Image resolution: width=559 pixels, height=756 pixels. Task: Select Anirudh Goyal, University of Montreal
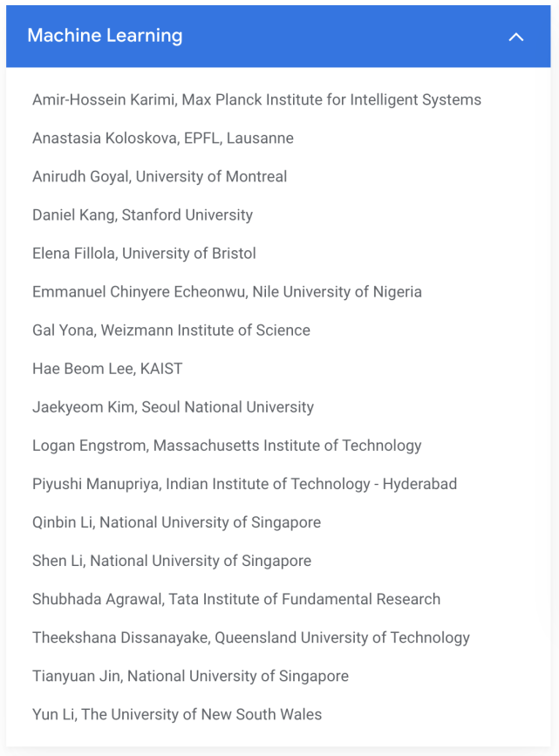pyautogui.click(x=160, y=176)
